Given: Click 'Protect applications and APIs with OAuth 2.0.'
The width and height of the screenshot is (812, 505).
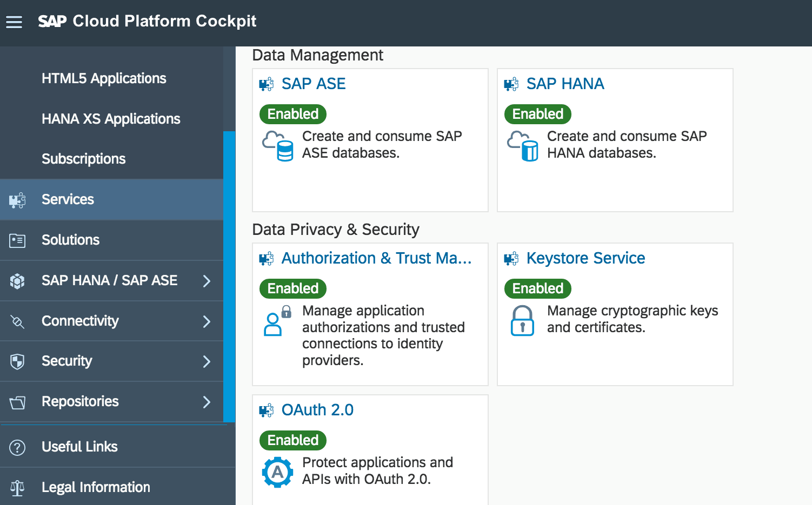Looking at the screenshot, I should coord(377,471).
